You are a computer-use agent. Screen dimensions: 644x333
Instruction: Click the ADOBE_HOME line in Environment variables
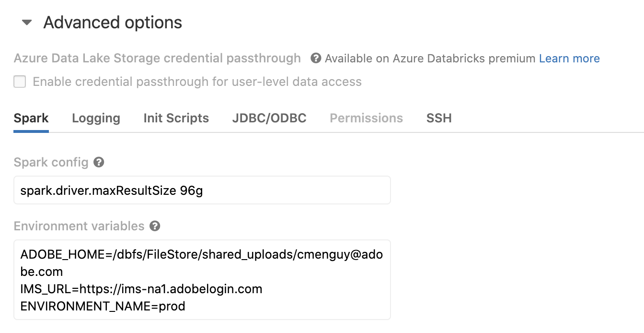(x=201, y=263)
